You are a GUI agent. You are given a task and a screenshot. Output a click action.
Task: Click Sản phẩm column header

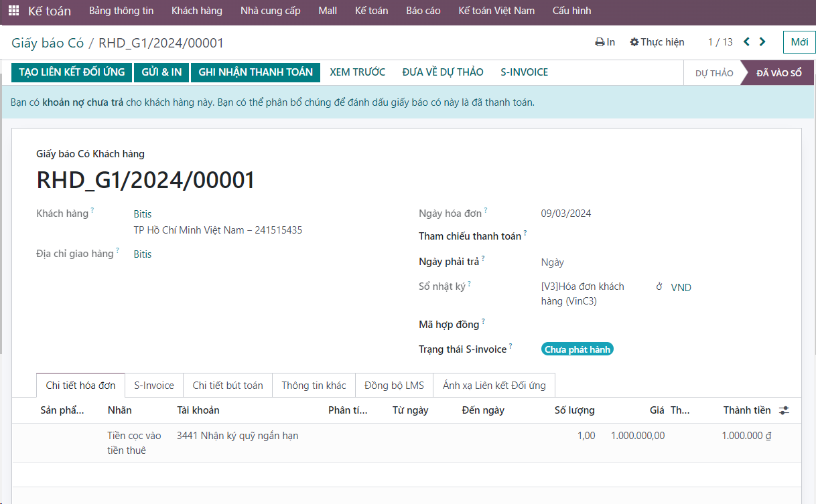coord(62,410)
